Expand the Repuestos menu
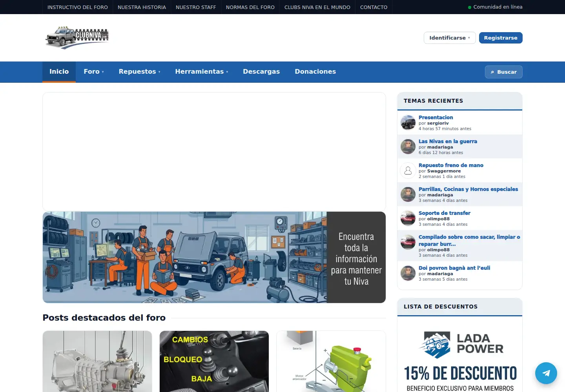This screenshot has height=392, width=565. coord(140,72)
